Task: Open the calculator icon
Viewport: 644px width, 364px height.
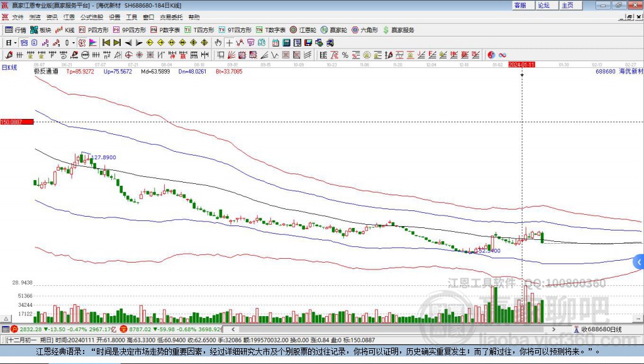Action: pyautogui.click(x=287, y=43)
